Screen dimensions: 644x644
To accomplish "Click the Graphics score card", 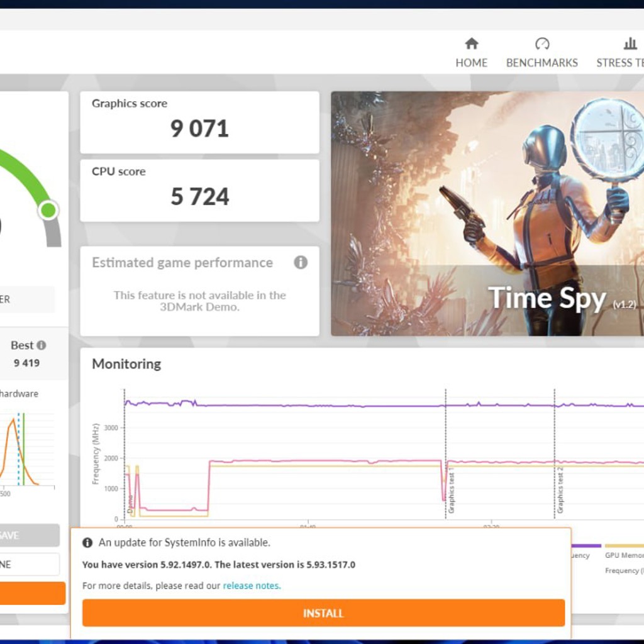I will click(x=199, y=123).
